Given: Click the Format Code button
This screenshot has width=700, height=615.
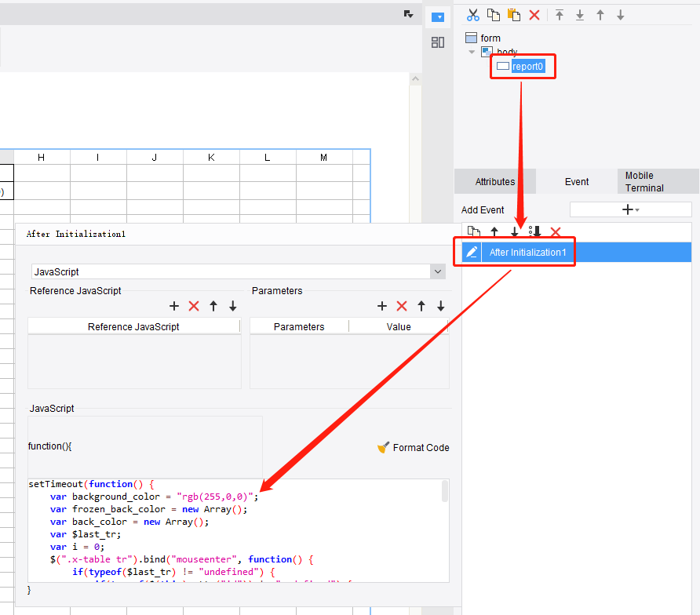Looking at the screenshot, I should tap(413, 447).
